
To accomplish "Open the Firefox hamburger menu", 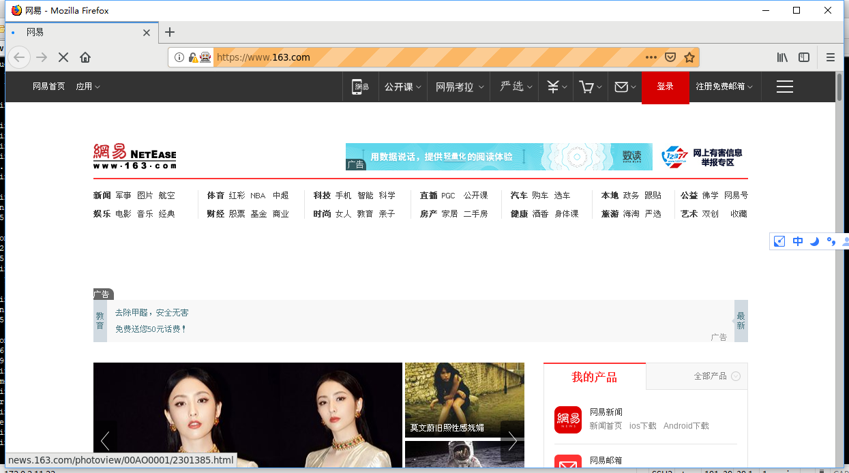I will pyautogui.click(x=830, y=57).
